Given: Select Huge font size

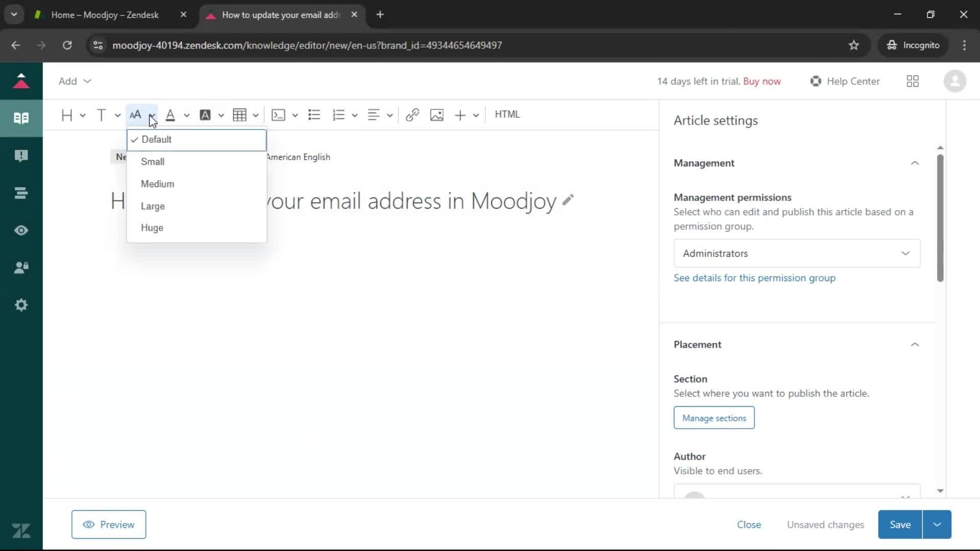Looking at the screenshot, I should (x=197, y=228).
